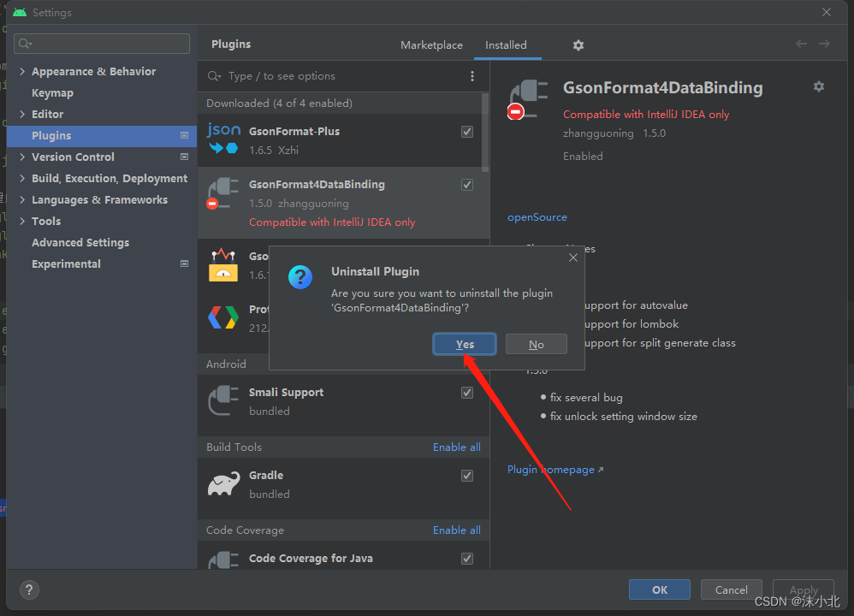854x616 pixels.
Task: Select the Installed tab
Action: pyautogui.click(x=506, y=45)
